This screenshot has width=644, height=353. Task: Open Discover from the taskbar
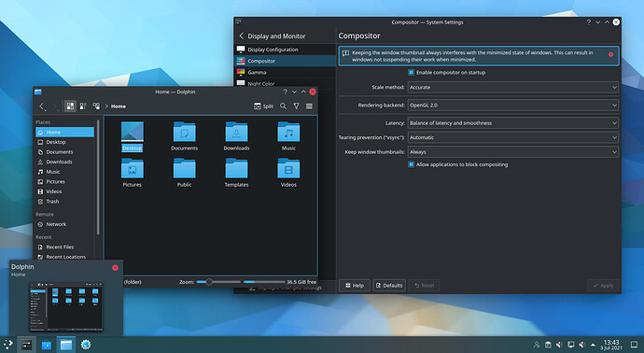(x=47, y=345)
